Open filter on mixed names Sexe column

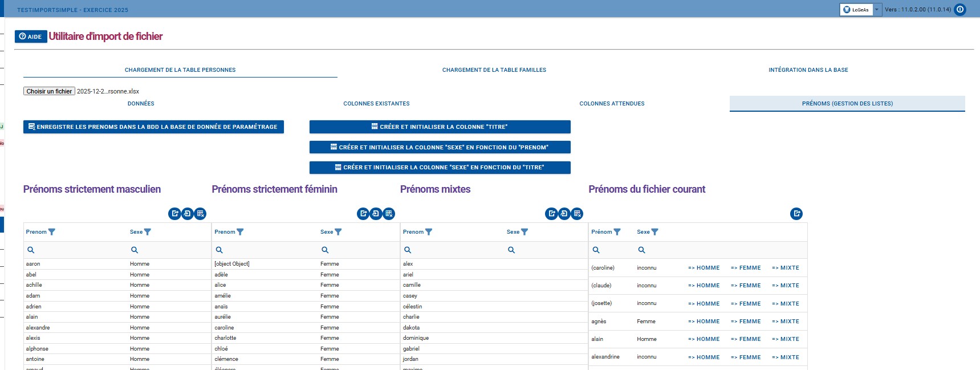click(524, 232)
